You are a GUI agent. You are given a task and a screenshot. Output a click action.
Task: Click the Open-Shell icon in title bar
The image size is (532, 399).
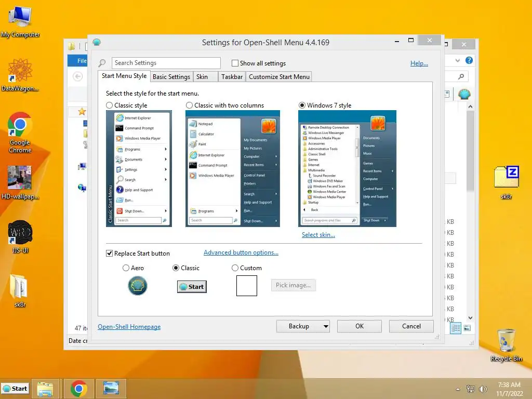point(96,42)
